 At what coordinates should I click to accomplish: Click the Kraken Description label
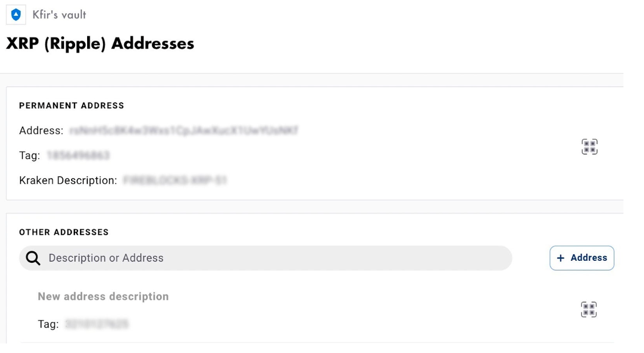coord(68,181)
